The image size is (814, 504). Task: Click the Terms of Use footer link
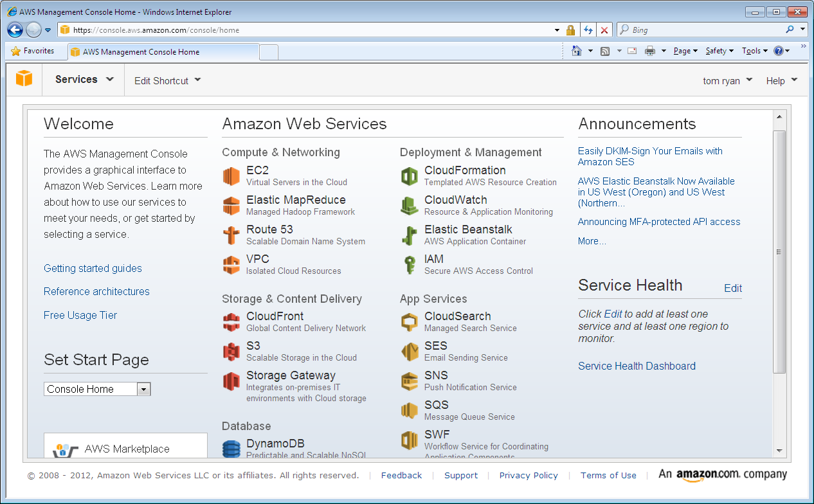(608, 475)
